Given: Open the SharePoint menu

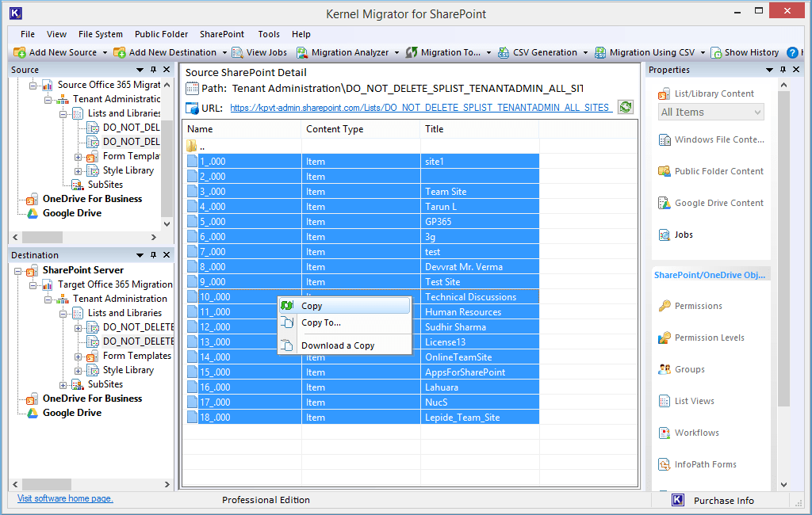Looking at the screenshot, I should 222,34.
